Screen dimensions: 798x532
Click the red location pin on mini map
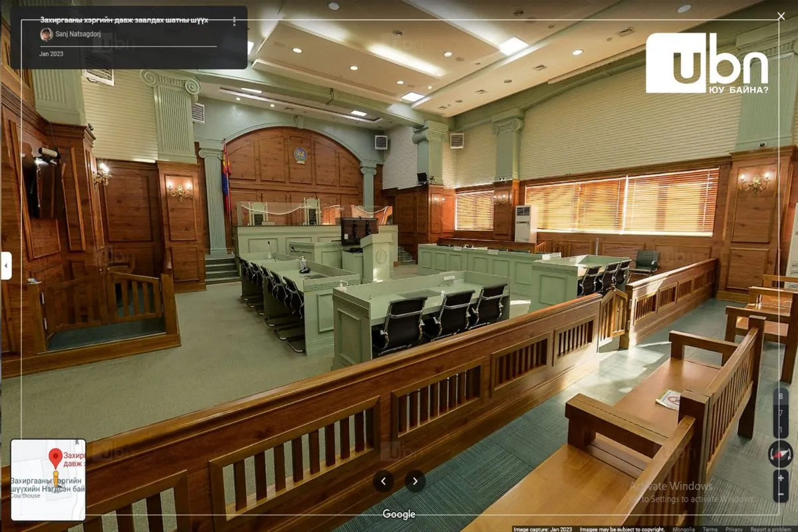(x=56, y=459)
